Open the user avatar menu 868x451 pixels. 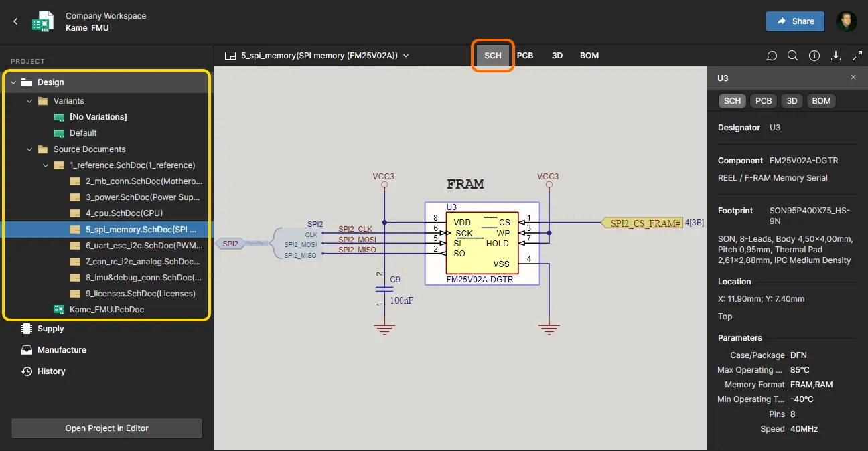pos(847,21)
